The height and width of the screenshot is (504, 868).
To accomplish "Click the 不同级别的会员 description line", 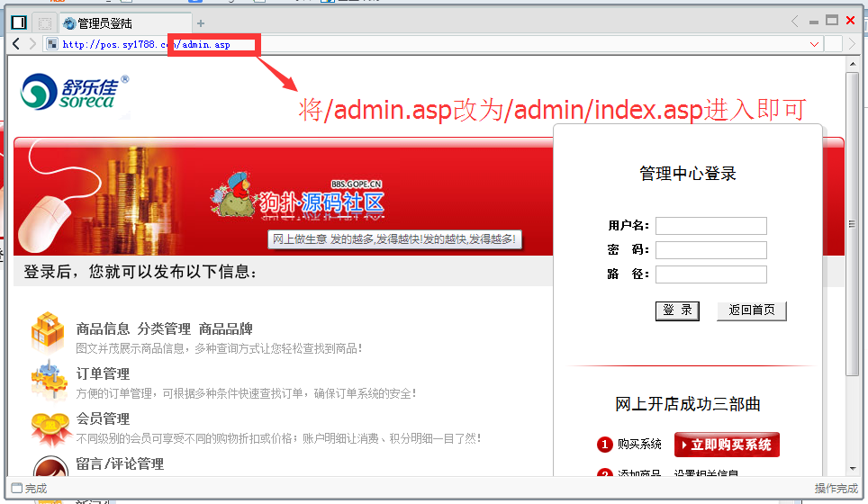I will tap(278, 438).
